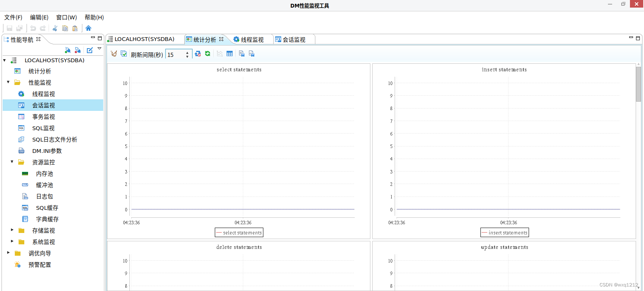Open DM.INI参数 tree item

47,151
